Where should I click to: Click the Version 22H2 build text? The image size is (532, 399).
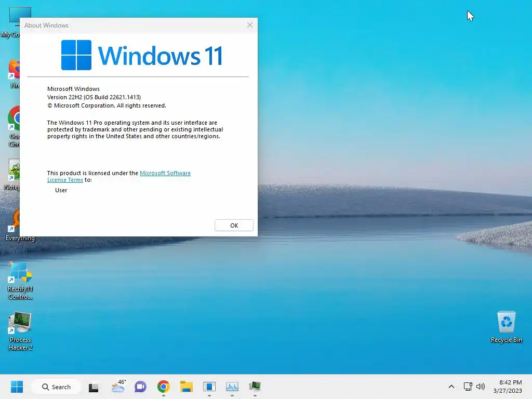point(94,97)
